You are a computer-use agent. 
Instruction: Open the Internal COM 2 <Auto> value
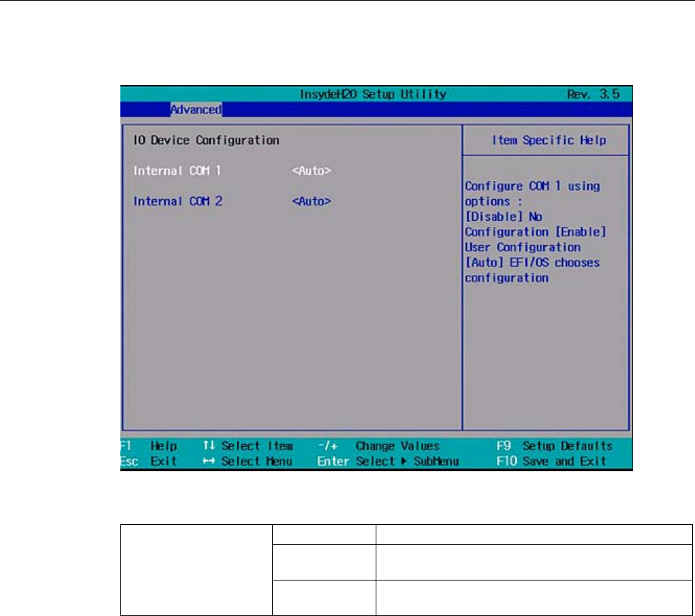[311, 201]
